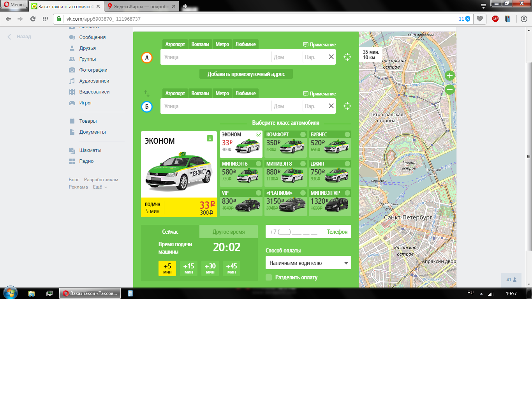This screenshot has width=532, height=420.
Task: Enable Разделить оплату checkbox
Action: point(269,277)
